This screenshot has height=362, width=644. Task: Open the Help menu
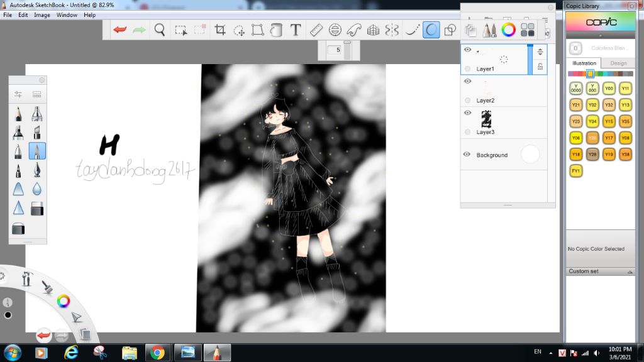point(89,15)
